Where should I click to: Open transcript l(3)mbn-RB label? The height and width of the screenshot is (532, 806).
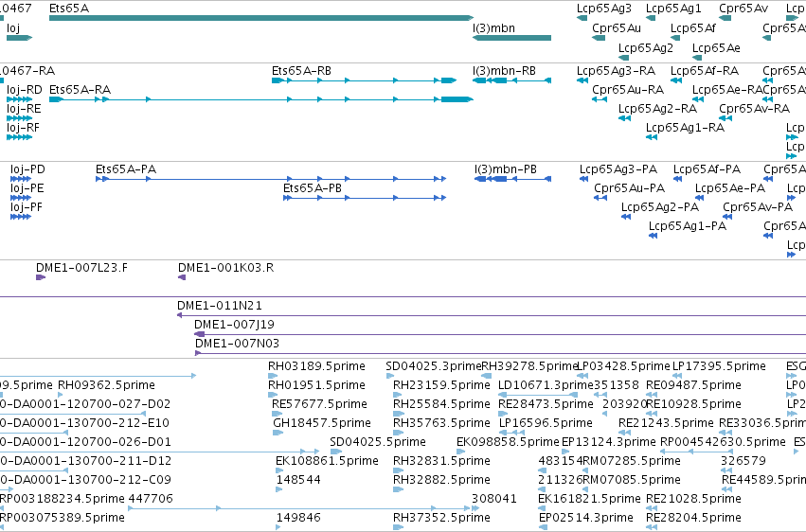pos(504,70)
